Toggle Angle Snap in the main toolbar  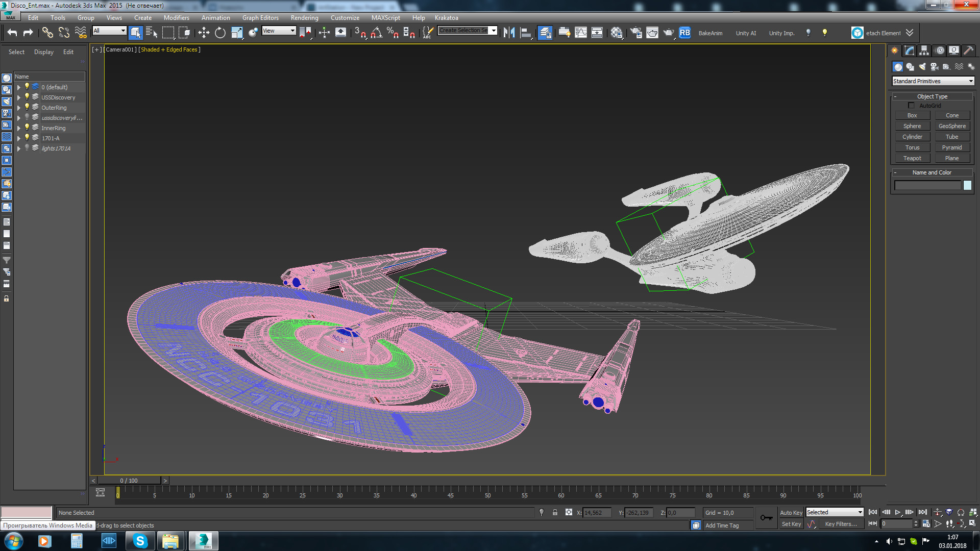[x=377, y=33]
